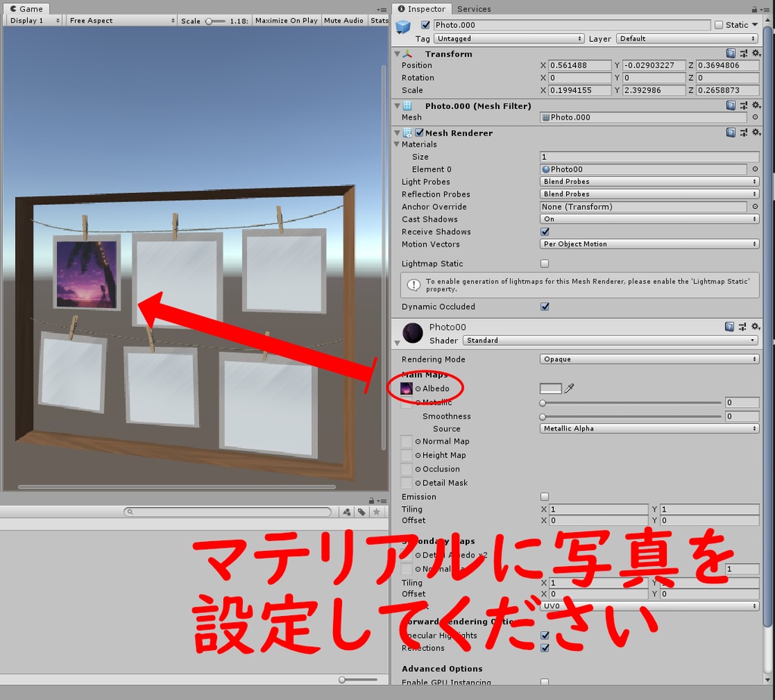Open the Mesh Filter settings gear icon

[x=756, y=105]
